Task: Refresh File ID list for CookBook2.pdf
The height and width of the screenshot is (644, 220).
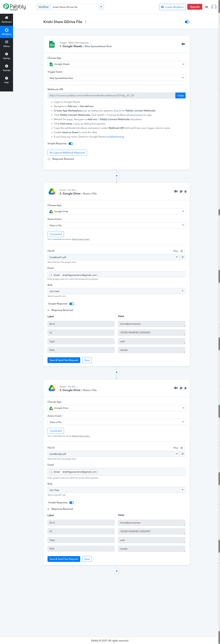Action: (183, 454)
